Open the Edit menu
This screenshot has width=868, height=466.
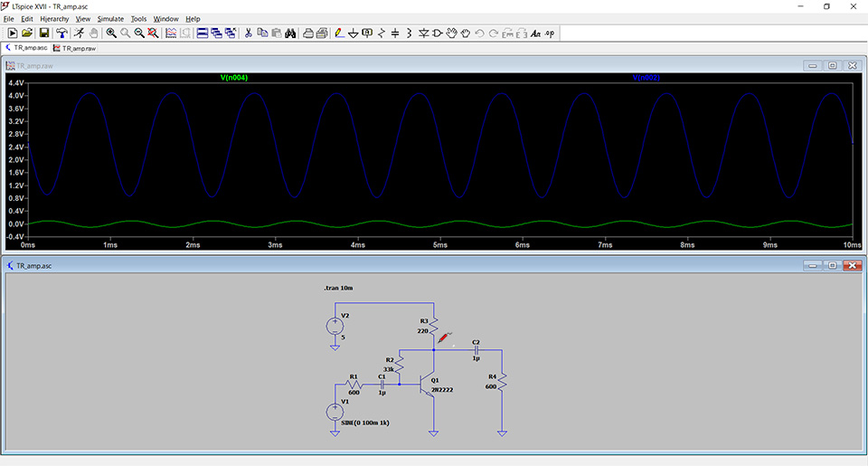pos(27,19)
